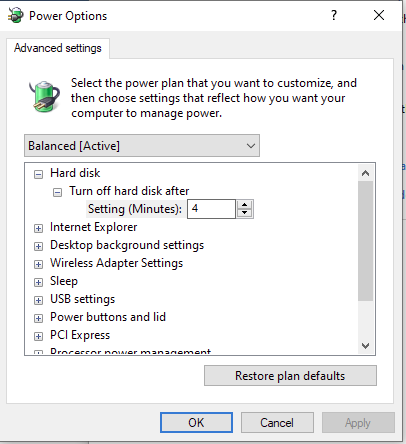Expand Desktop background settings node
Screen dimensions: 406x444
coord(38,246)
